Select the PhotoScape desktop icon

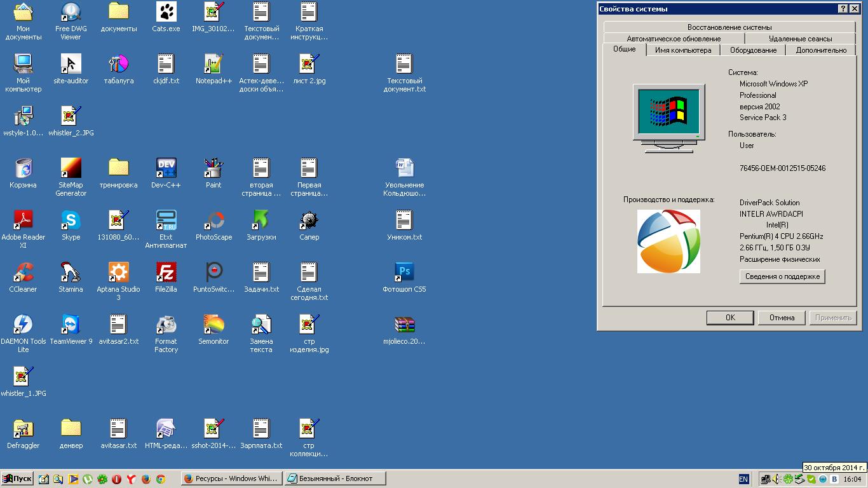click(214, 226)
